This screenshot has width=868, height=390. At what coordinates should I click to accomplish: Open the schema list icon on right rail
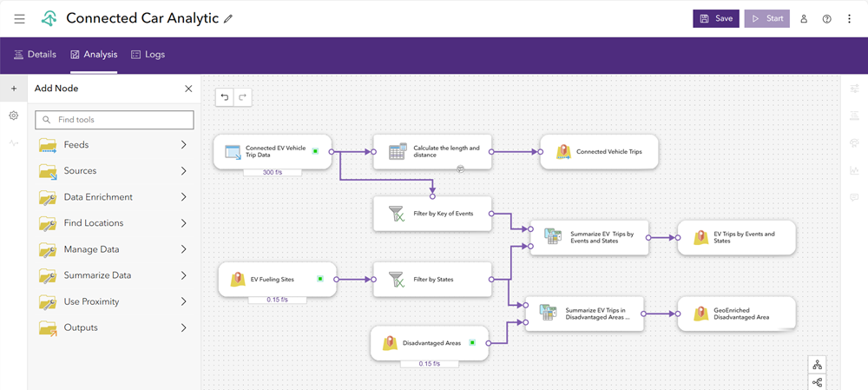(x=854, y=116)
